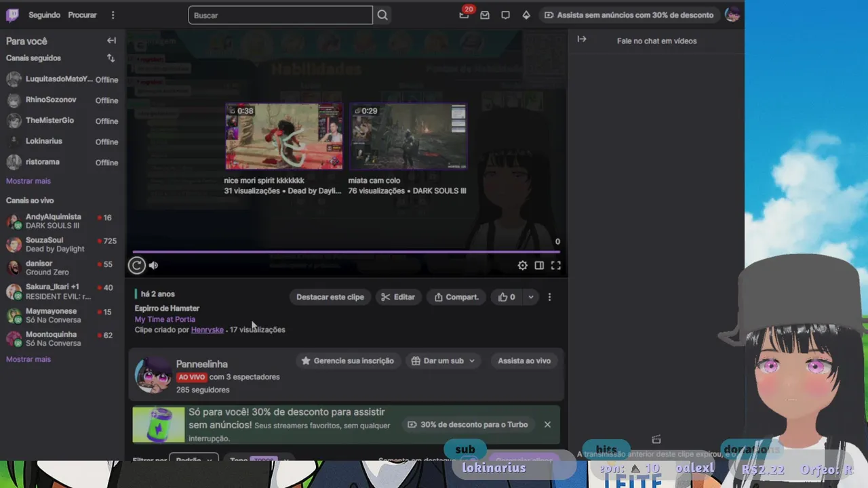Open the whispers chat bubble icon

pos(505,15)
